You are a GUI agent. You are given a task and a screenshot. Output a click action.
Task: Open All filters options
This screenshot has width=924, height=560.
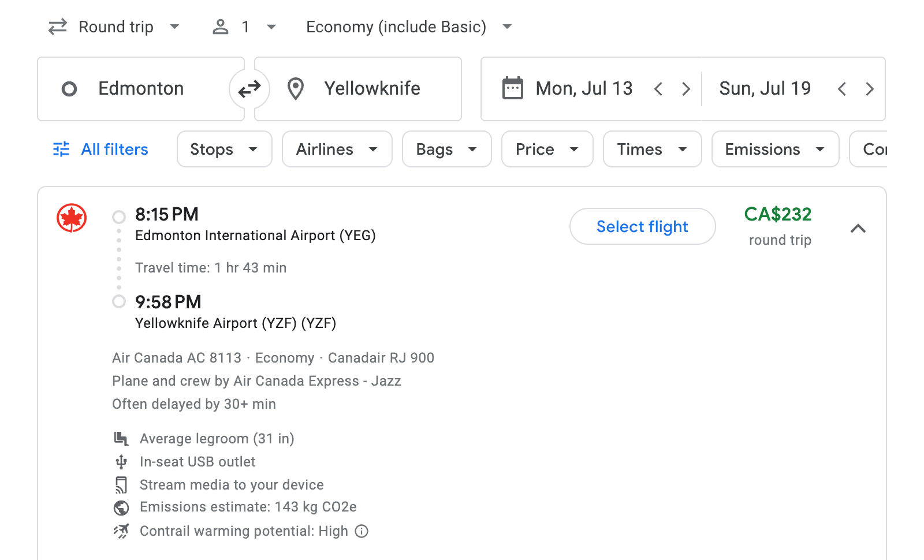pyautogui.click(x=99, y=149)
